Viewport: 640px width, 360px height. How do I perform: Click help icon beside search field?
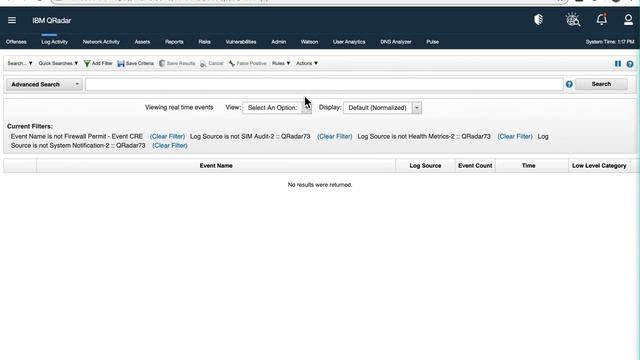[x=569, y=84]
